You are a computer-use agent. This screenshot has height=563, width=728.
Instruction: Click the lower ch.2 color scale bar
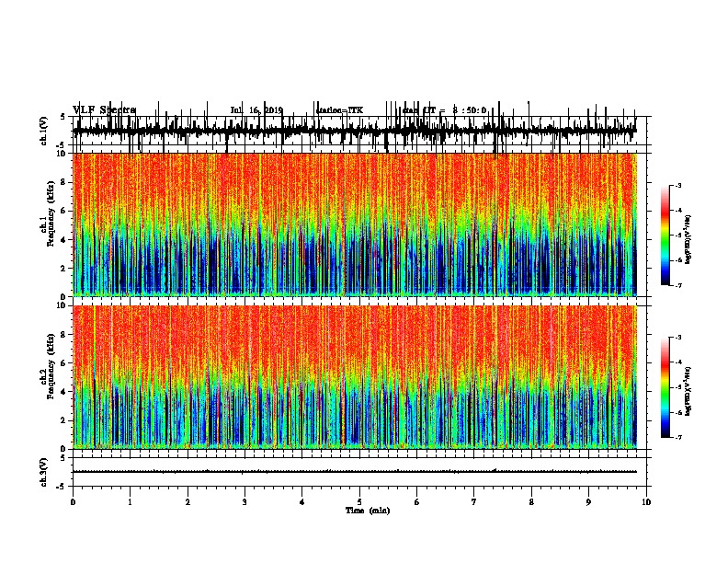click(x=665, y=387)
